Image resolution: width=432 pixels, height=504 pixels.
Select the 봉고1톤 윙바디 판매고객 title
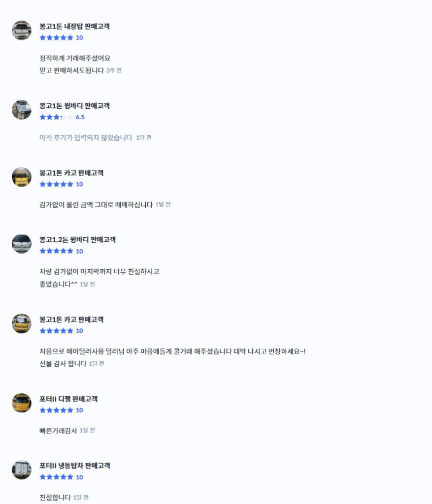point(74,106)
